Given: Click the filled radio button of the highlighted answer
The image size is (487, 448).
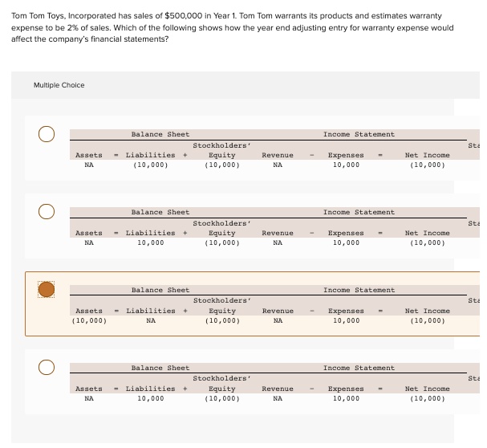Looking at the screenshot, I should pyautogui.click(x=47, y=290).
